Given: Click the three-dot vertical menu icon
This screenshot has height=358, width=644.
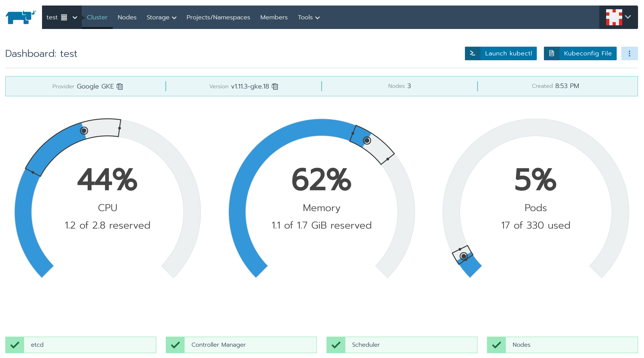Looking at the screenshot, I should [629, 53].
